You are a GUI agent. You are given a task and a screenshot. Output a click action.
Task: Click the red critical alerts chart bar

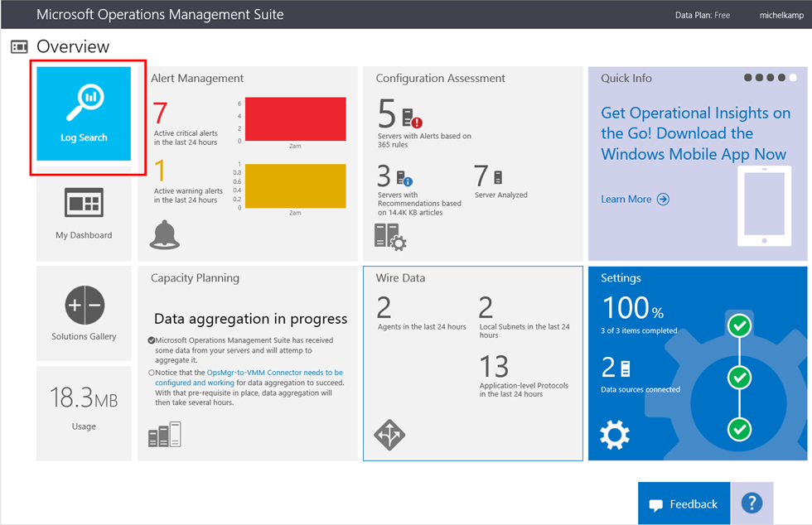pyautogui.click(x=295, y=118)
